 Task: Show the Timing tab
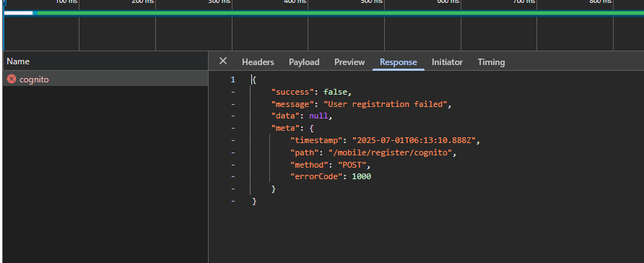491,62
